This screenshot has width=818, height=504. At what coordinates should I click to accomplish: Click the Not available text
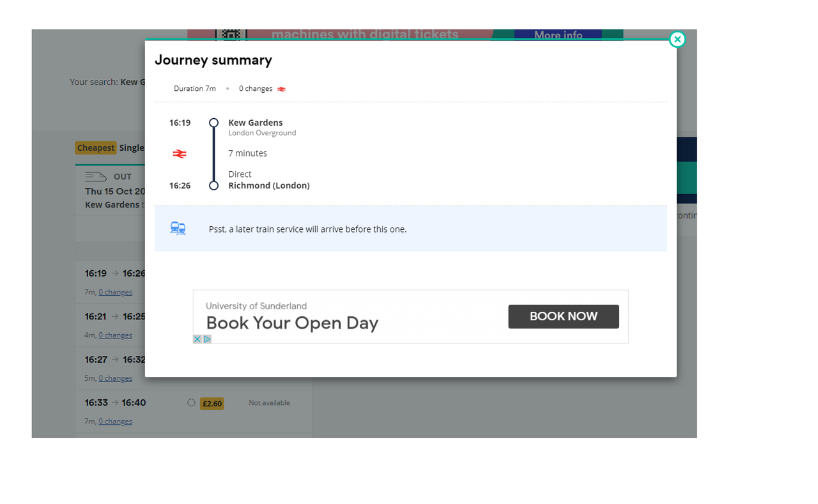point(269,403)
